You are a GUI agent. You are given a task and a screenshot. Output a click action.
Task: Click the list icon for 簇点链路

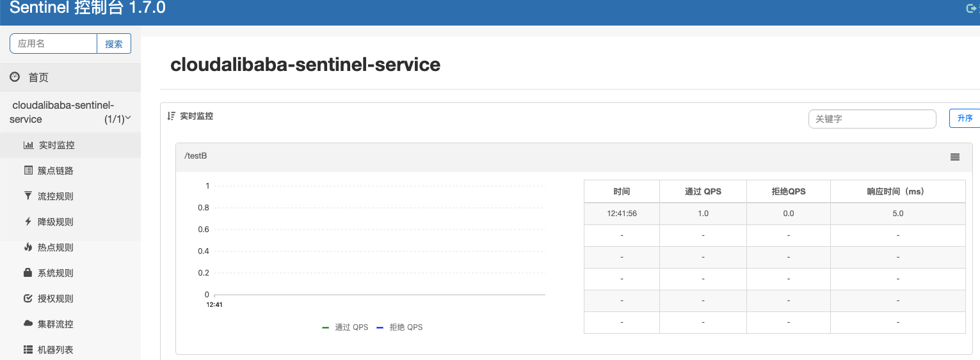pyautogui.click(x=28, y=171)
